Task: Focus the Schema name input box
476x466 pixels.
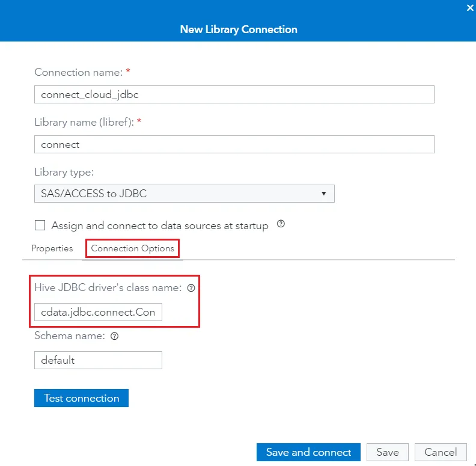Action: (98, 360)
